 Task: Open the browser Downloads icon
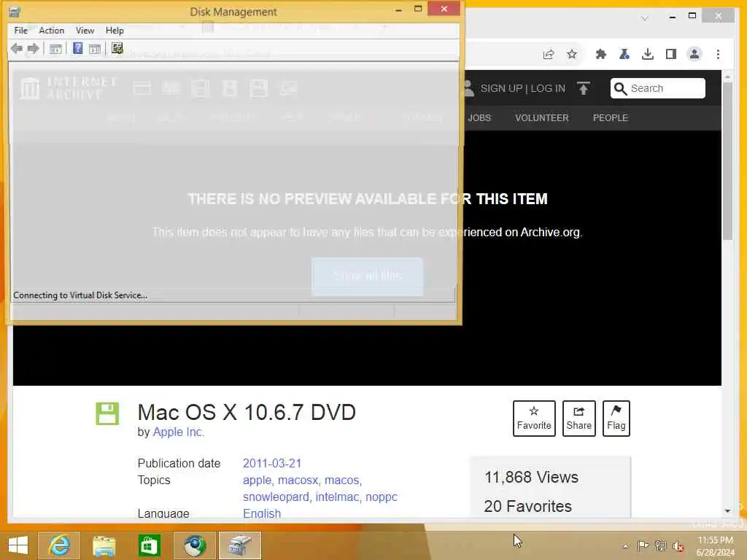point(648,54)
